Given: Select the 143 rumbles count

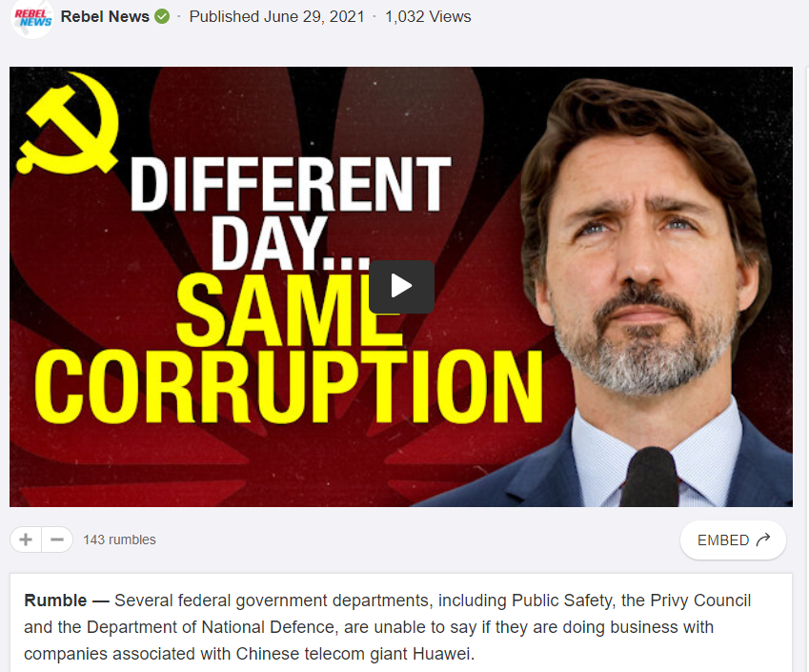Looking at the screenshot, I should point(120,540).
